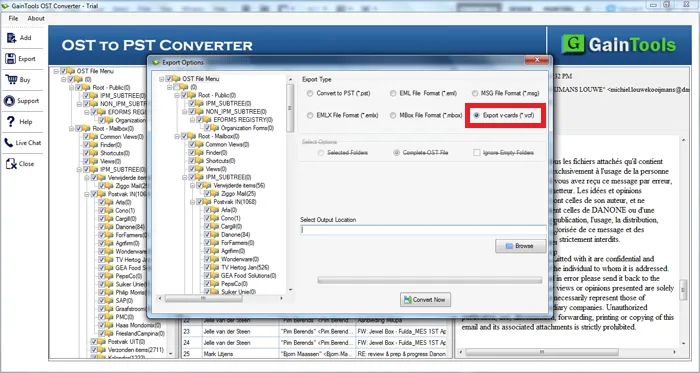700x373 pixels.
Task: Click folder icon beside Organization Forms(0) in dialog
Action: click(216, 128)
